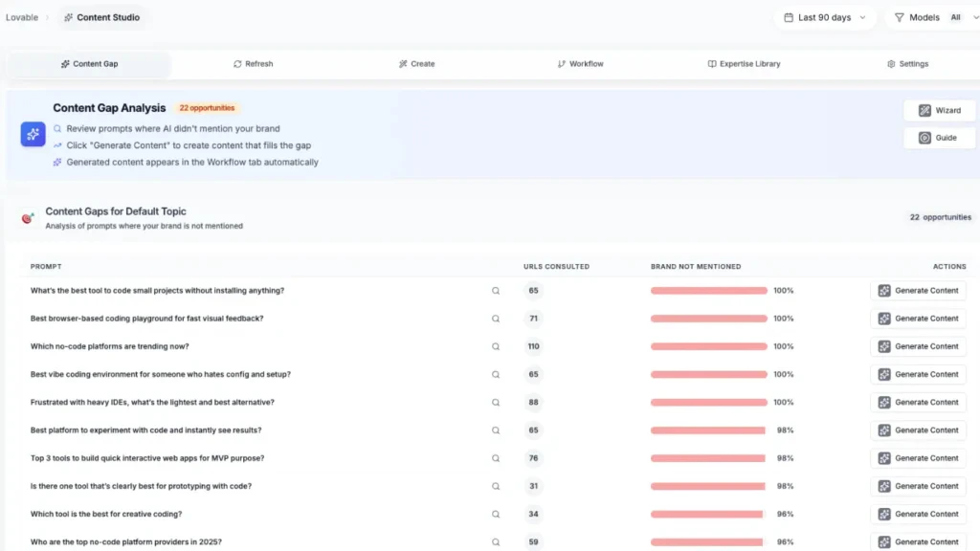Go to the Workflow tab

[x=581, y=64]
